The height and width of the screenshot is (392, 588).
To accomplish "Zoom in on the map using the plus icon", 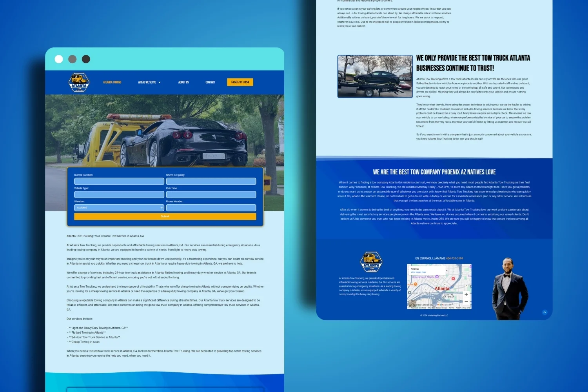I will 466,294.
